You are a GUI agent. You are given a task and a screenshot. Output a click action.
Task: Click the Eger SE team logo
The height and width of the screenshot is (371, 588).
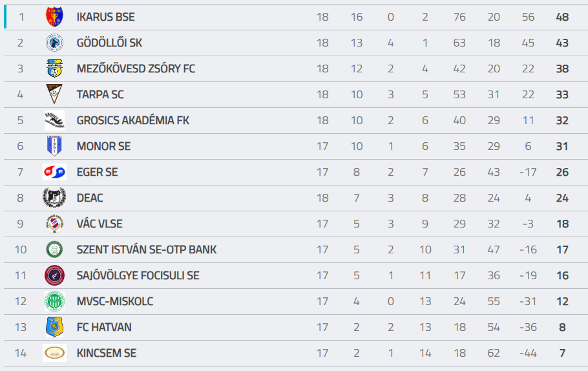coord(54,172)
